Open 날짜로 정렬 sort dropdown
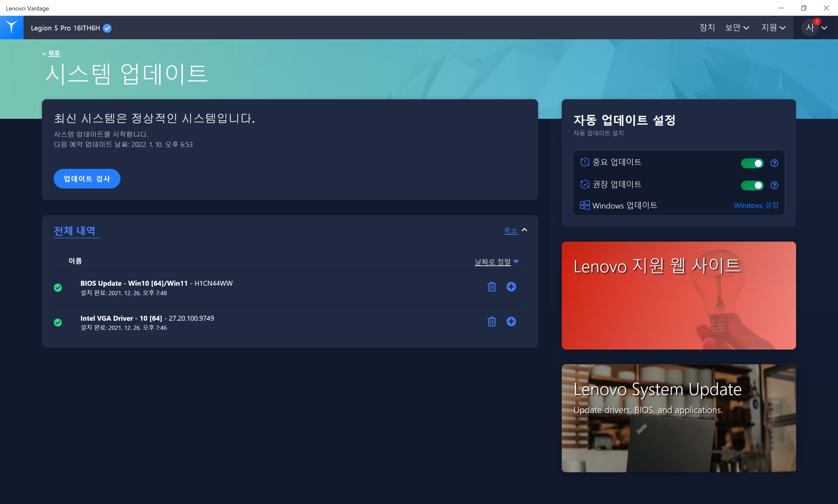838x504 pixels. point(496,261)
